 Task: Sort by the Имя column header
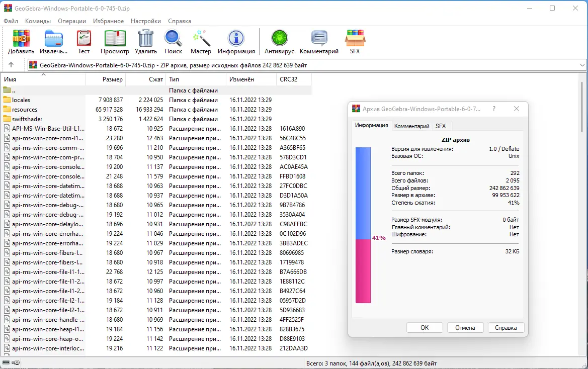point(44,79)
